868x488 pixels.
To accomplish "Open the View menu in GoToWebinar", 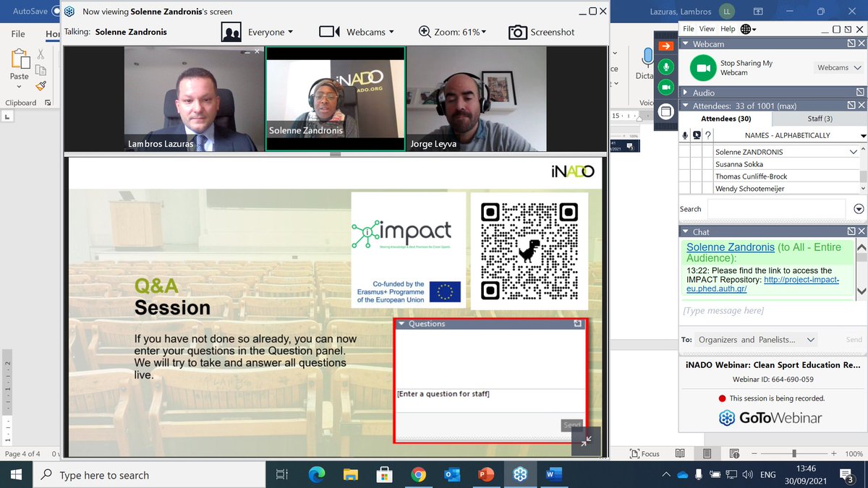I will [707, 28].
